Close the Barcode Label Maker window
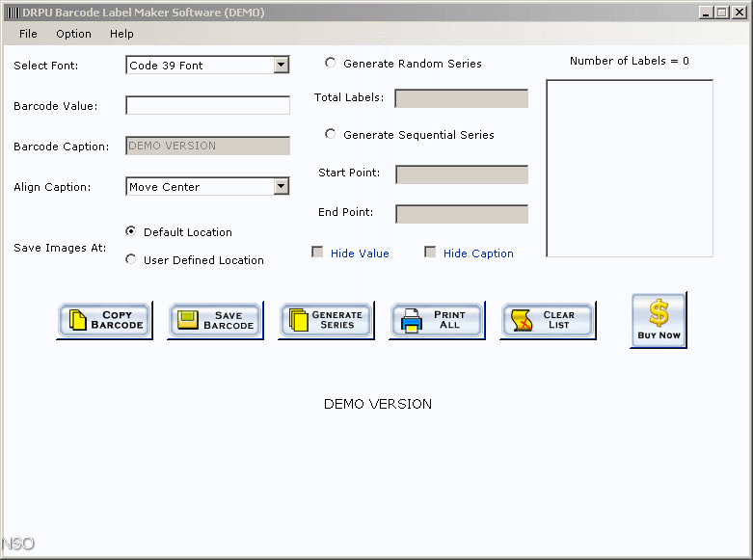The height and width of the screenshot is (560, 753). point(740,13)
